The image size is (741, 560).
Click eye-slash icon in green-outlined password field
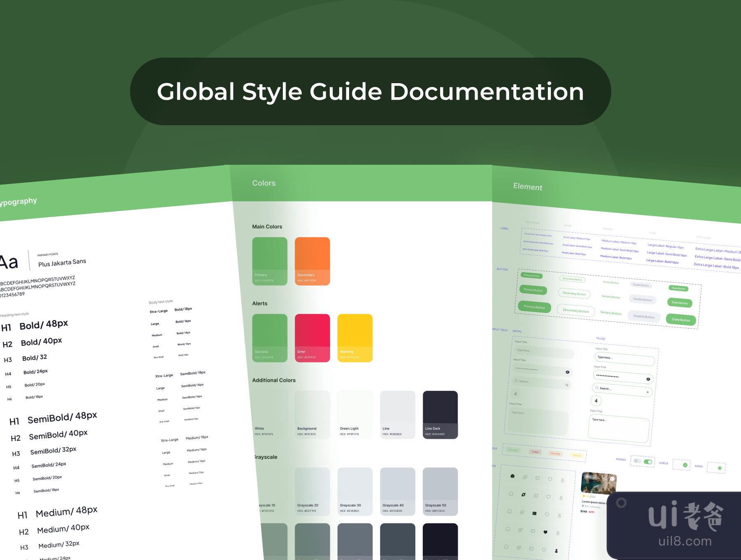click(648, 379)
